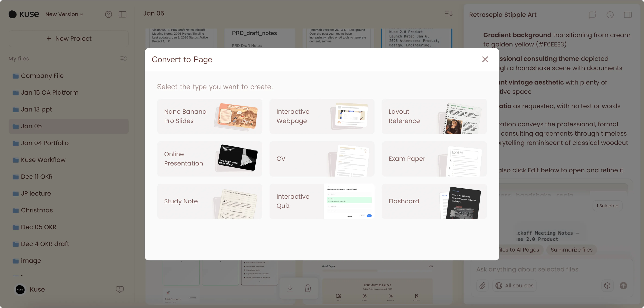Select the Nano Banana Pro Slides option

pyautogui.click(x=210, y=116)
